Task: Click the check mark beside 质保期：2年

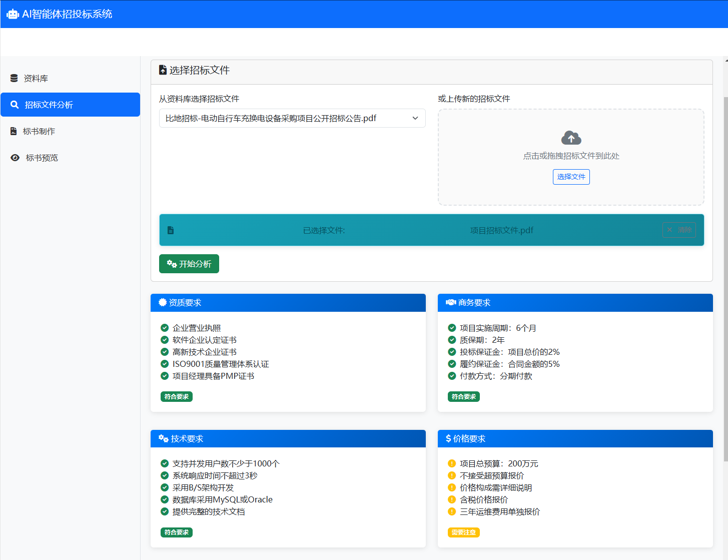Action: pyautogui.click(x=452, y=340)
